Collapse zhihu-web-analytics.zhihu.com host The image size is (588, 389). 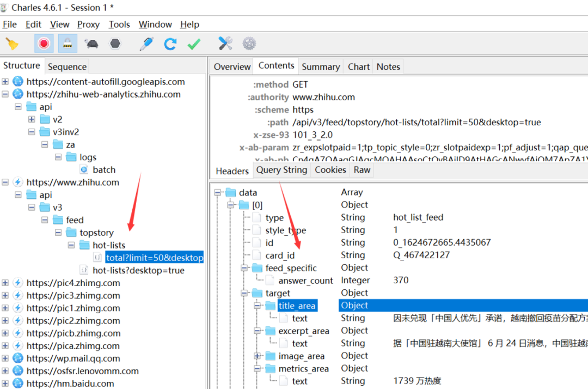[x=5, y=94]
